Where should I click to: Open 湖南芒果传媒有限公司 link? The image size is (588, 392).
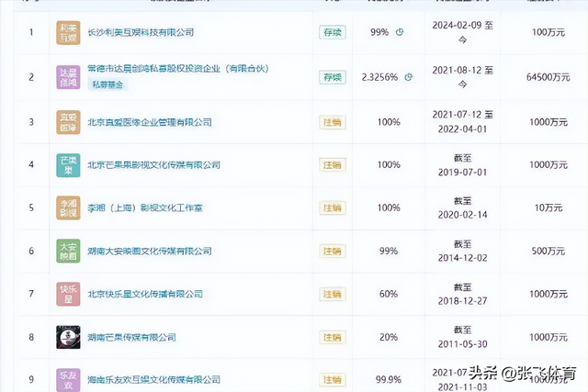[x=131, y=337]
